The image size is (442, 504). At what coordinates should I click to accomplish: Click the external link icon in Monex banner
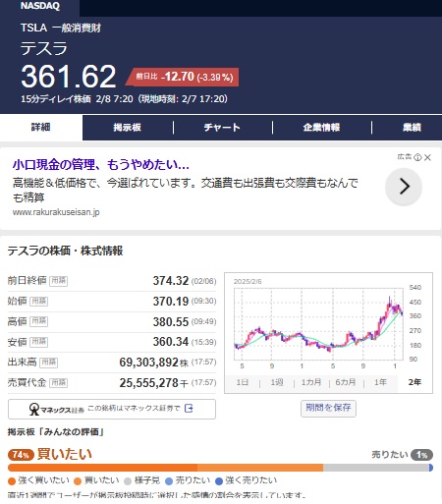click(x=189, y=408)
